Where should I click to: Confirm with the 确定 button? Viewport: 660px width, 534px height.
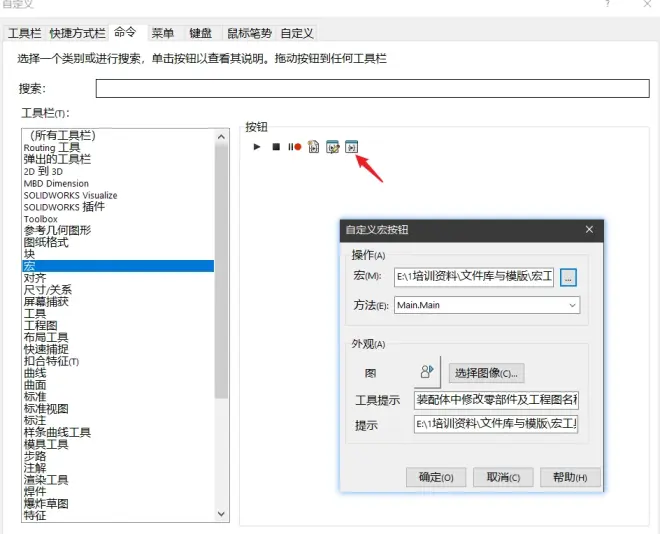coord(436,477)
